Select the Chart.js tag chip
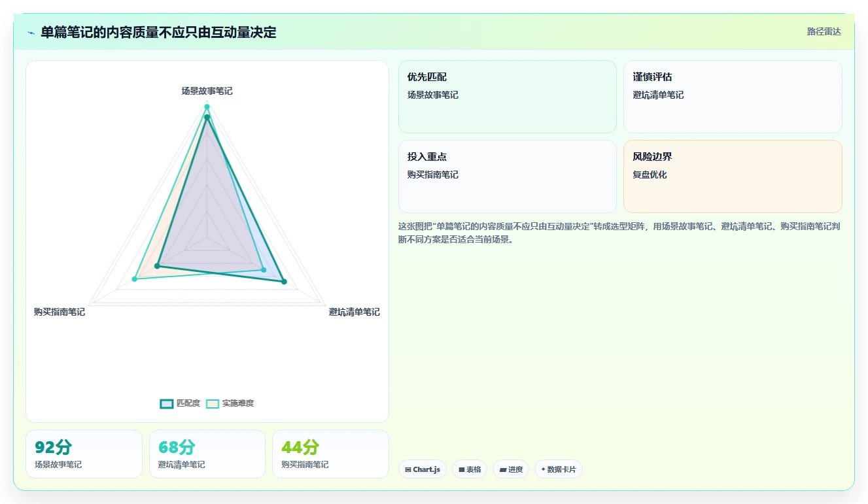The image size is (868, 504). coord(423,469)
